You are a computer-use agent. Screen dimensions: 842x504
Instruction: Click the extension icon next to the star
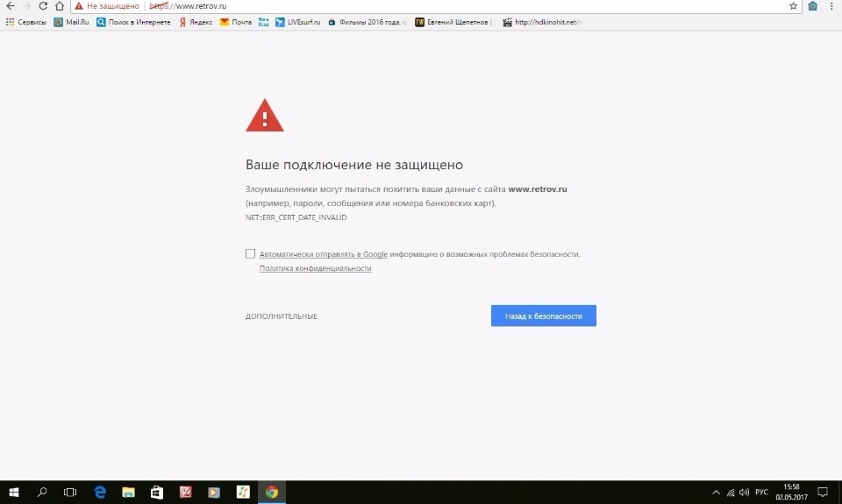pyautogui.click(x=812, y=6)
